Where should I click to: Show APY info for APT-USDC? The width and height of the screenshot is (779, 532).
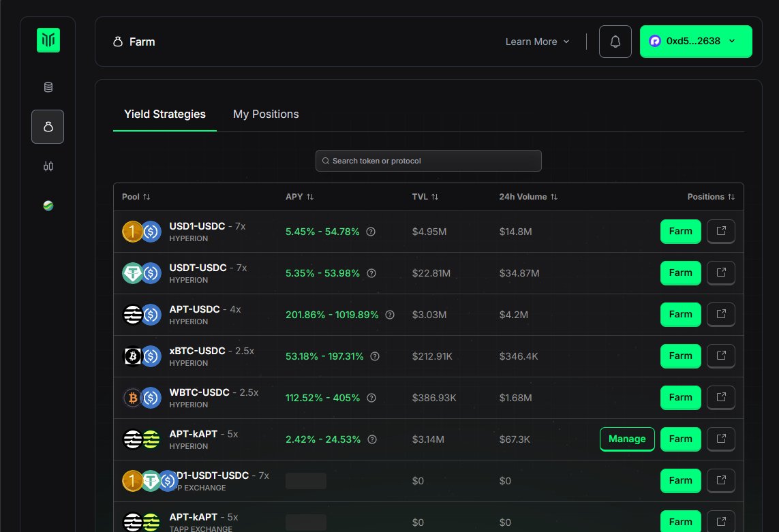click(390, 315)
